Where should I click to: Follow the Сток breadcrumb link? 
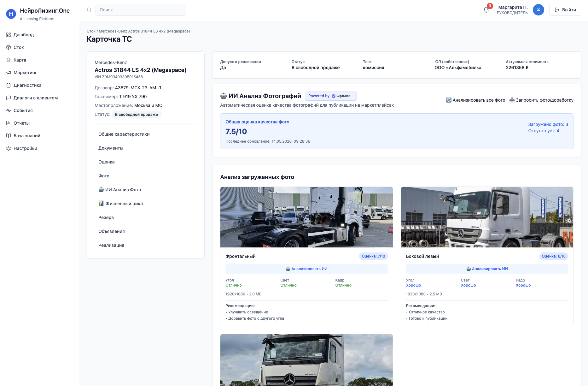[91, 31]
